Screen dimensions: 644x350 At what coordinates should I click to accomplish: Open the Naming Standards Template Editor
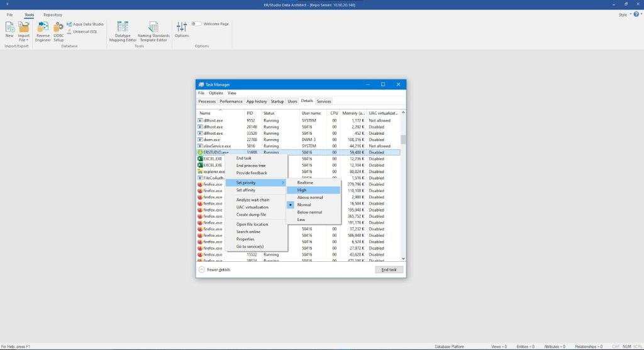tap(153, 31)
